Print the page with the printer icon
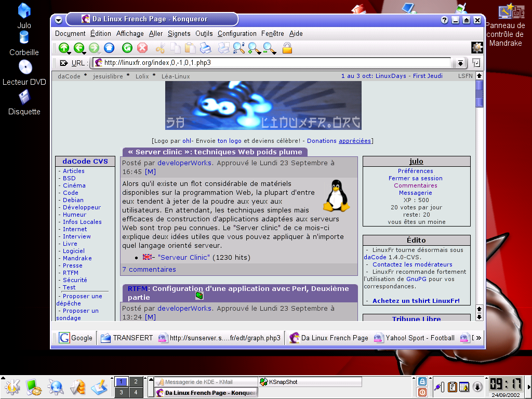Screen dimensions: 532x399 tap(205, 48)
